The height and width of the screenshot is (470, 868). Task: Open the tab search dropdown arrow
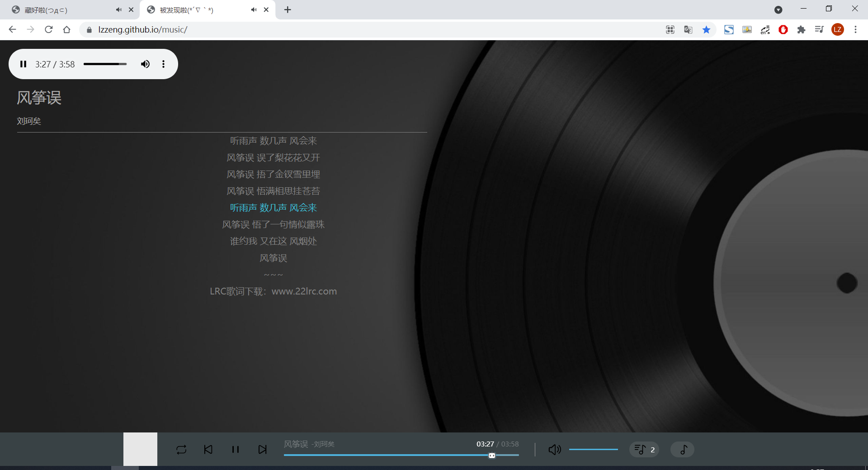(778, 9)
